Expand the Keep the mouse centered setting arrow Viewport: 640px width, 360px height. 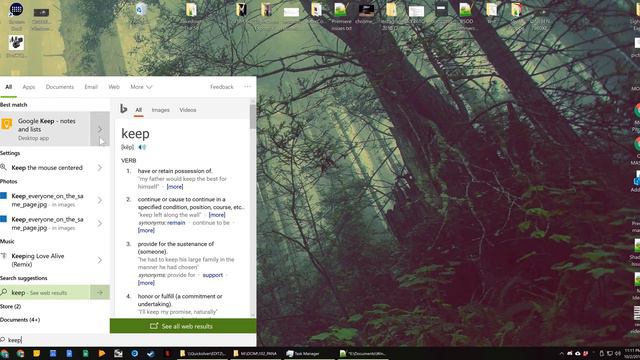[100, 168]
